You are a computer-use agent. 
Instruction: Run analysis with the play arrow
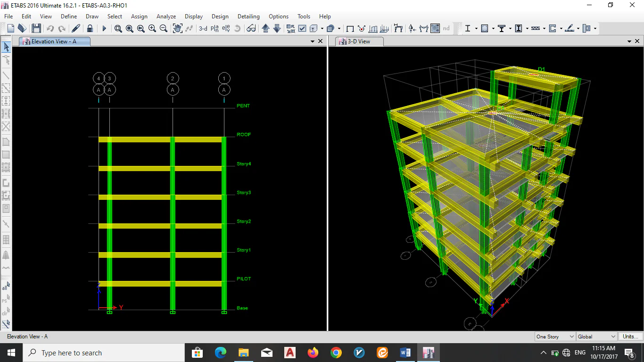tap(104, 29)
